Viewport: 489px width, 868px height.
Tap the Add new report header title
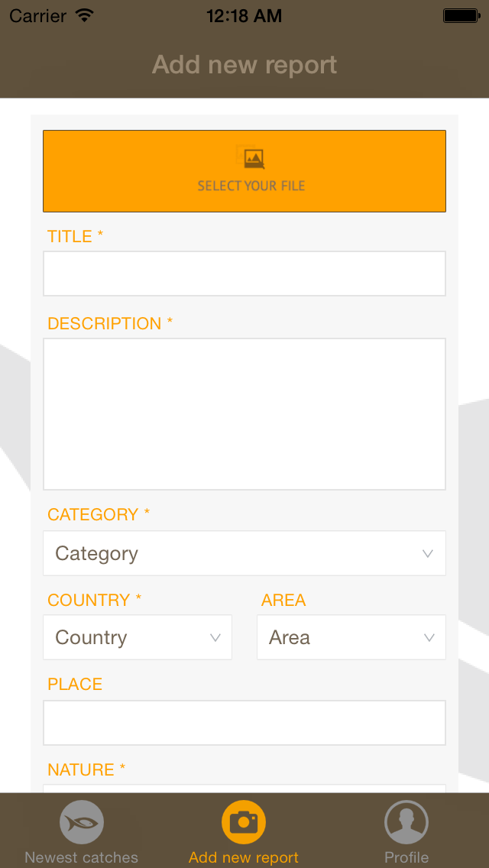coord(244,65)
